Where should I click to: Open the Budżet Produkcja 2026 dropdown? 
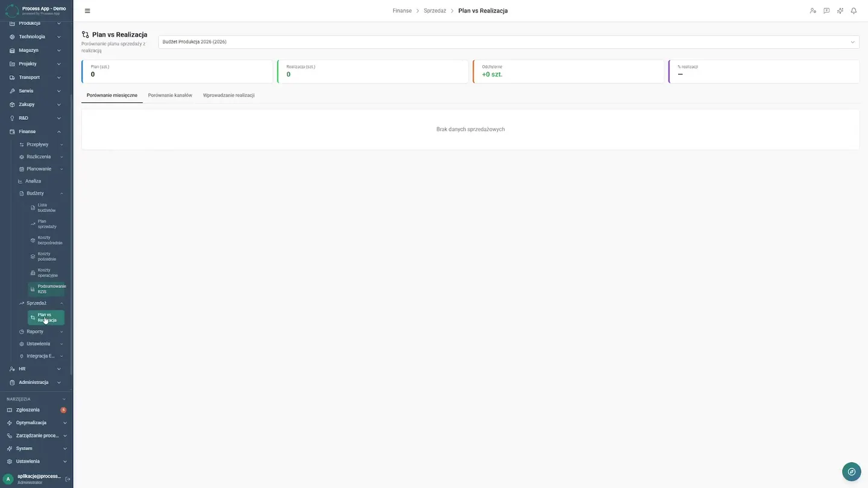click(x=509, y=42)
